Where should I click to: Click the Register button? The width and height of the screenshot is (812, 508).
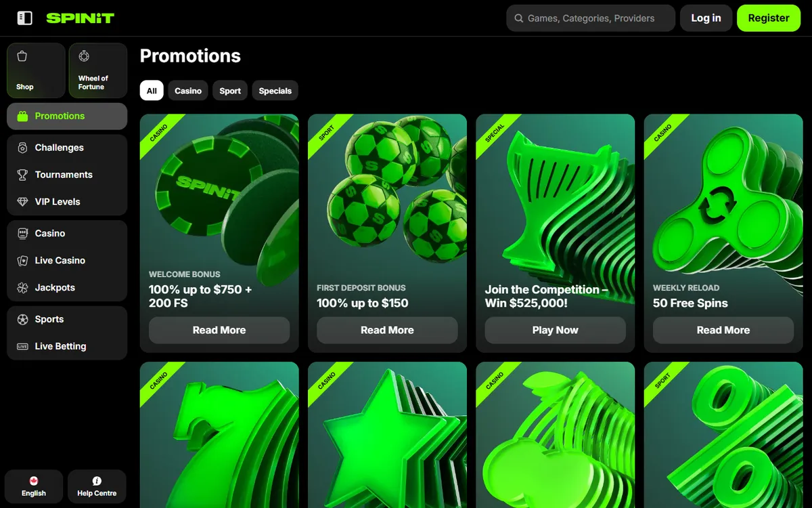(x=768, y=18)
